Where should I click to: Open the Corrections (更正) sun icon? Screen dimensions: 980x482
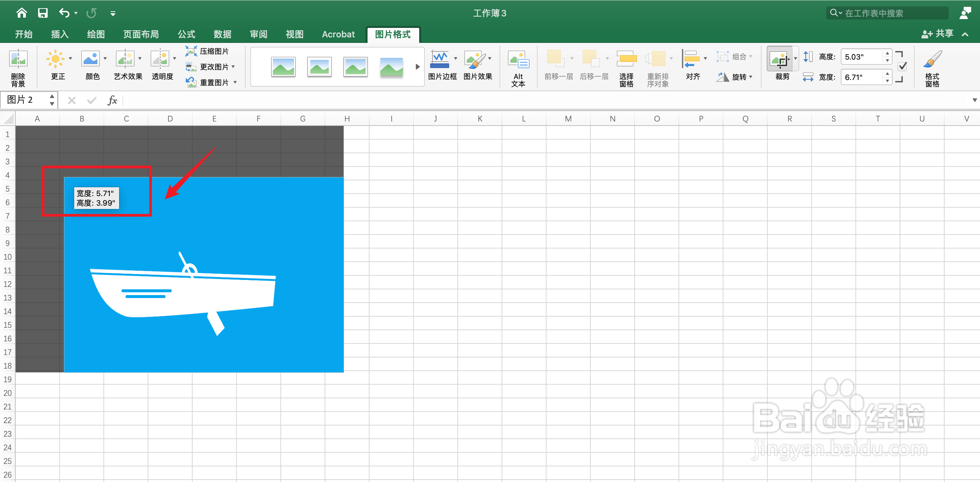click(x=55, y=59)
